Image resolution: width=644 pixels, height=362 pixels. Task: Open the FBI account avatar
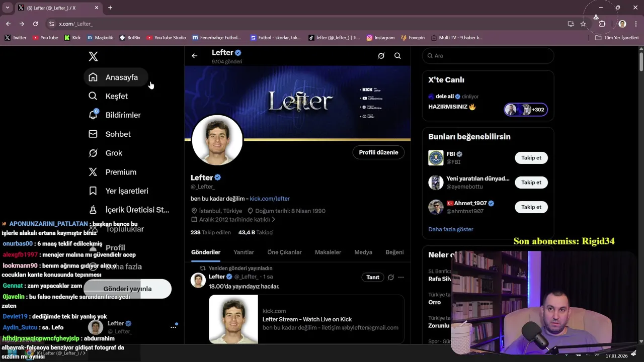click(436, 158)
